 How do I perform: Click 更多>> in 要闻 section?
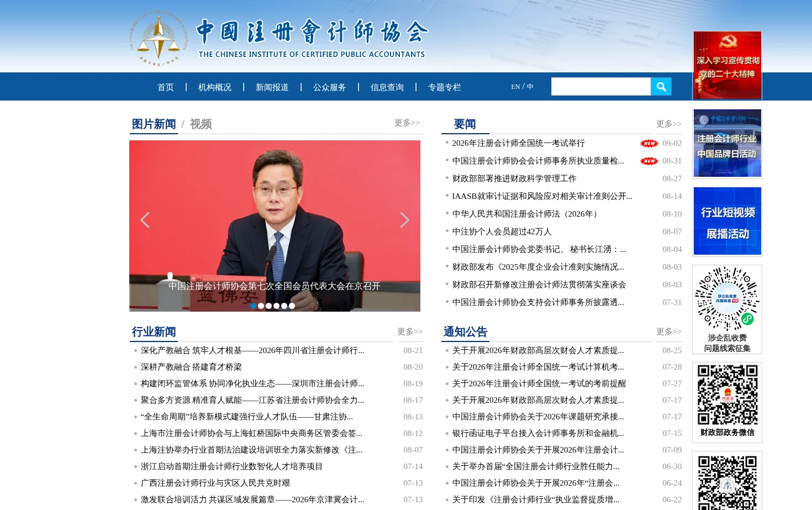[x=669, y=124]
